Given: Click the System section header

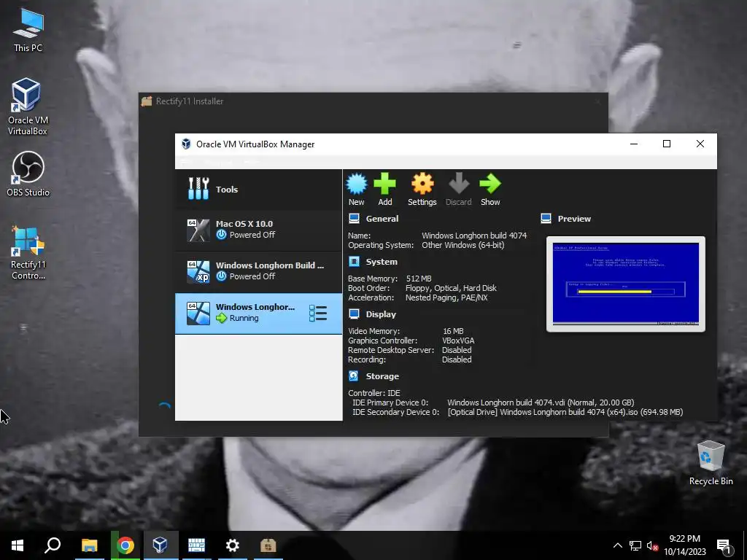Looking at the screenshot, I should tap(381, 262).
